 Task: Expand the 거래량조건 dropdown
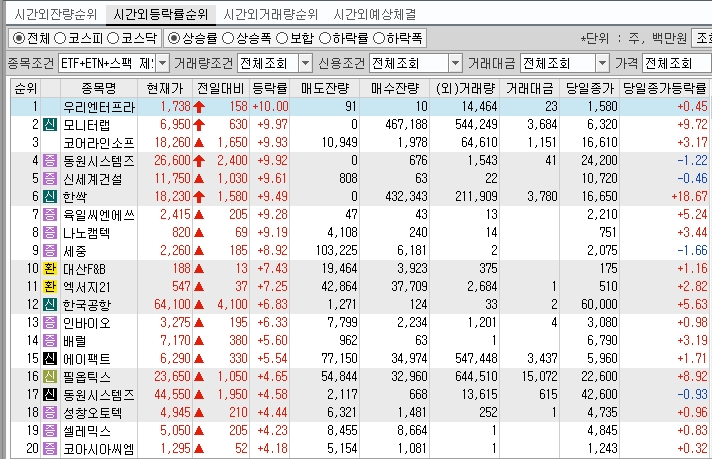306,64
